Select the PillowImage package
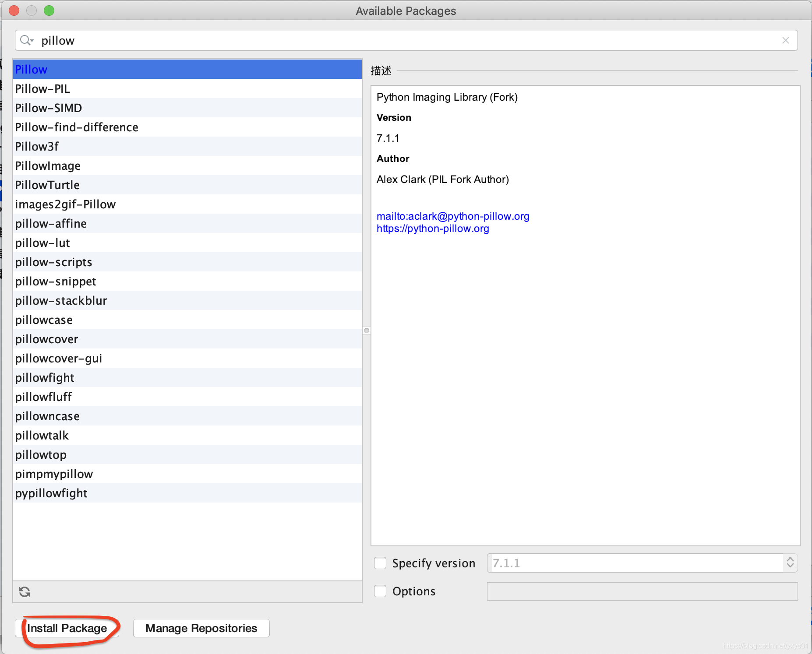 (187, 165)
